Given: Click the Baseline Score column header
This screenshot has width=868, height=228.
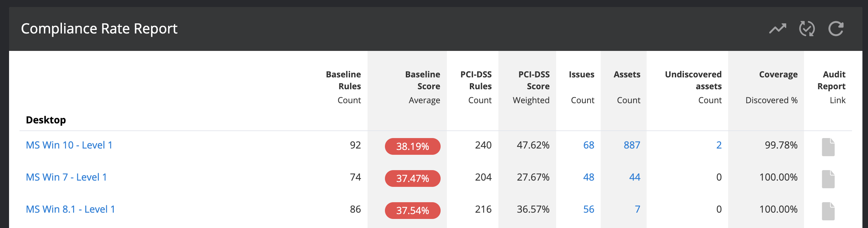Looking at the screenshot, I should click(x=423, y=80).
